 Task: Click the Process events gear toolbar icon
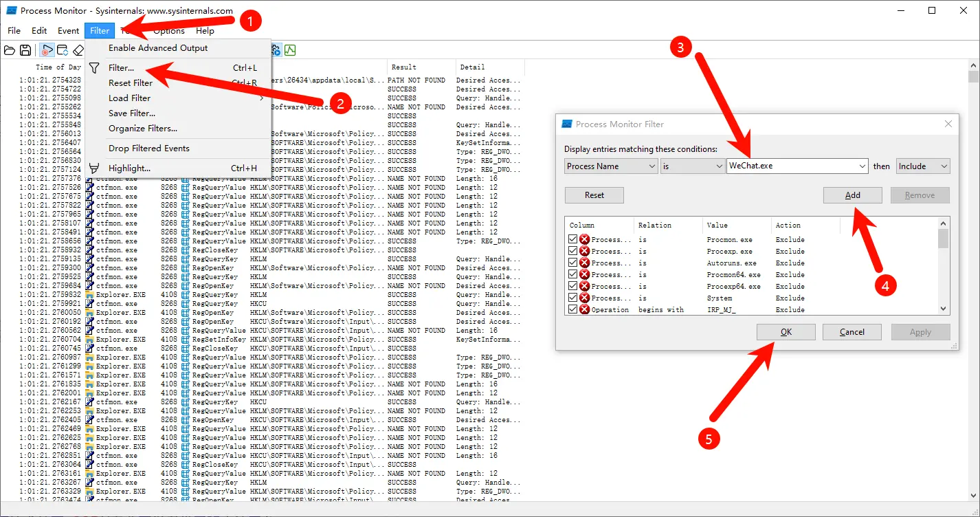[276, 50]
